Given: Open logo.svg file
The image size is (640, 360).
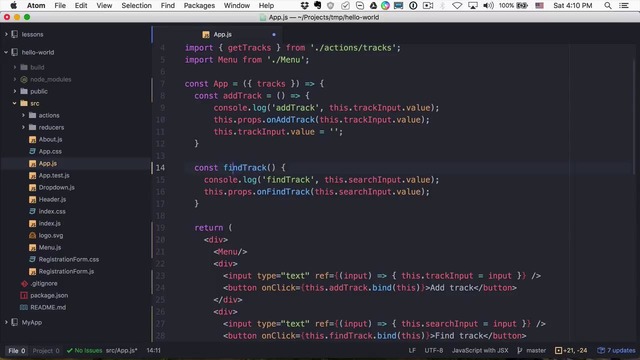Looking at the screenshot, I should pyautogui.click(x=51, y=235).
